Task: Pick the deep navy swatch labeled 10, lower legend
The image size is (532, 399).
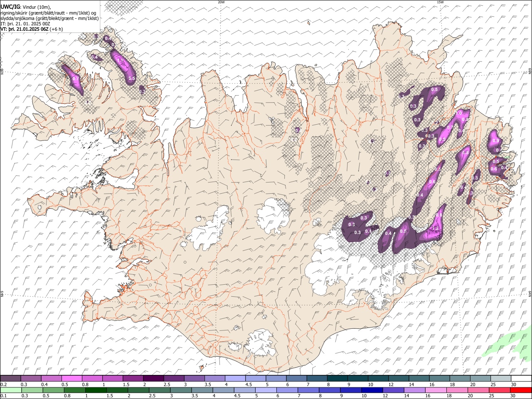Action: tap(372, 390)
